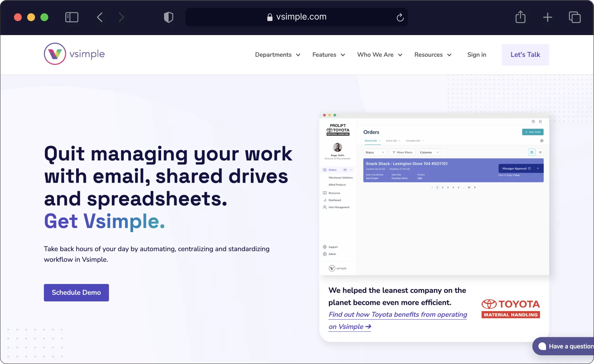Click the vsimple logo in the header
This screenshot has width=594, height=364.
pyautogui.click(x=74, y=54)
